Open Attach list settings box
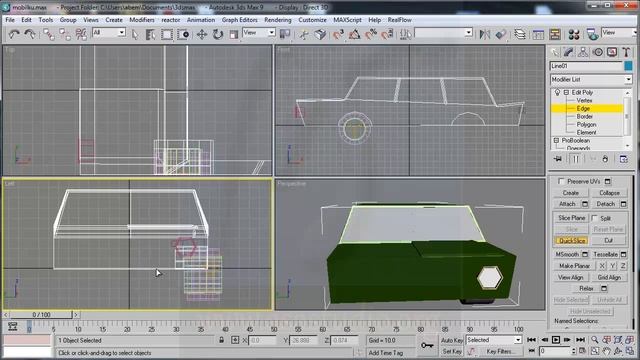 585,204
